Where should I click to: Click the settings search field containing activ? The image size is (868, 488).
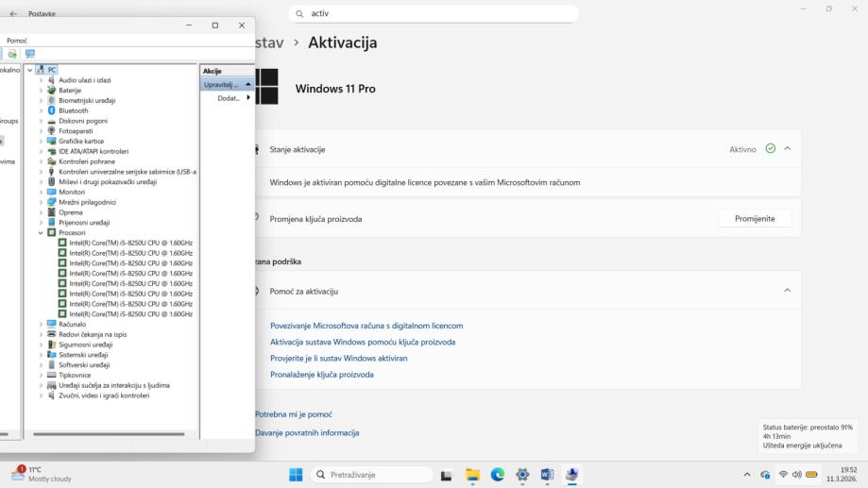coord(434,14)
